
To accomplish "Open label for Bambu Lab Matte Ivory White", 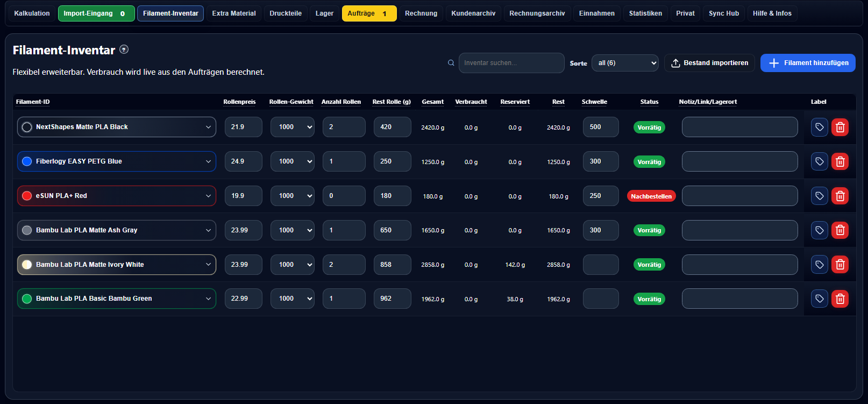I will (819, 265).
